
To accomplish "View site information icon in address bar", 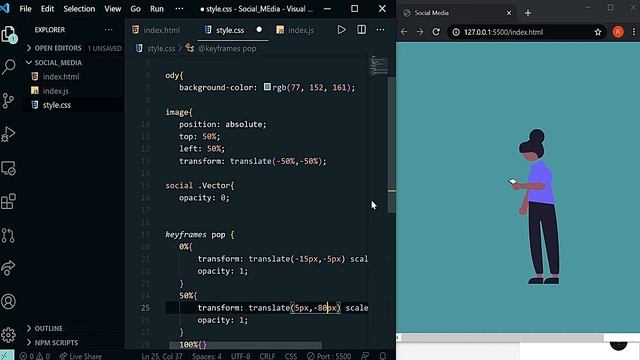I will pyautogui.click(x=456, y=32).
